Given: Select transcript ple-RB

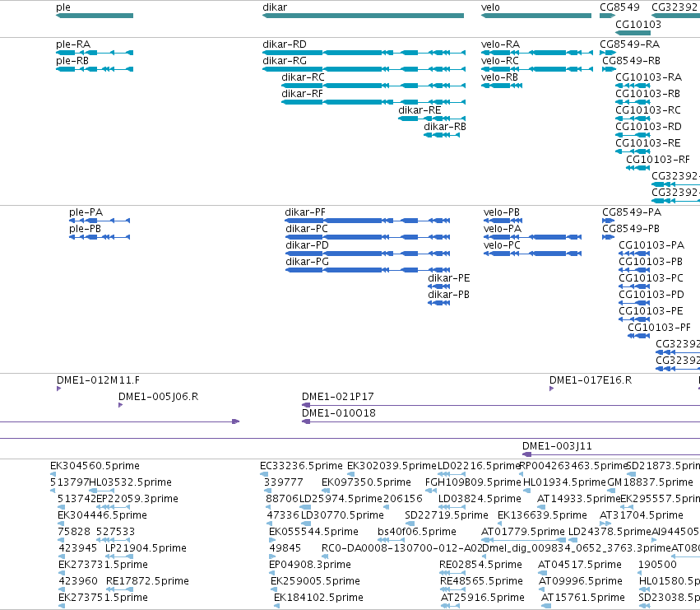Looking at the screenshot, I should click(95, 69).
